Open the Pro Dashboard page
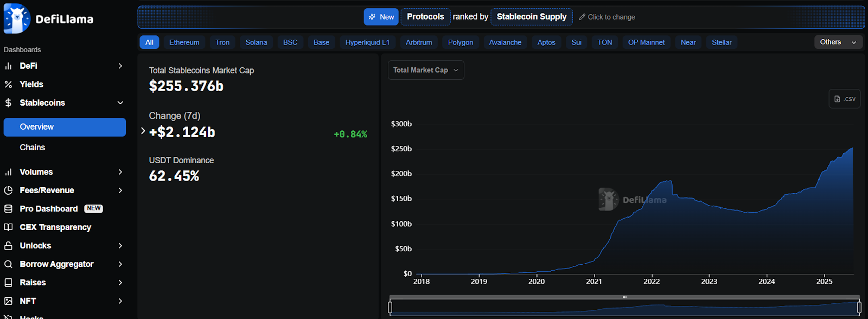The height and width of the screenshot is (319, 868). [49, 209]
